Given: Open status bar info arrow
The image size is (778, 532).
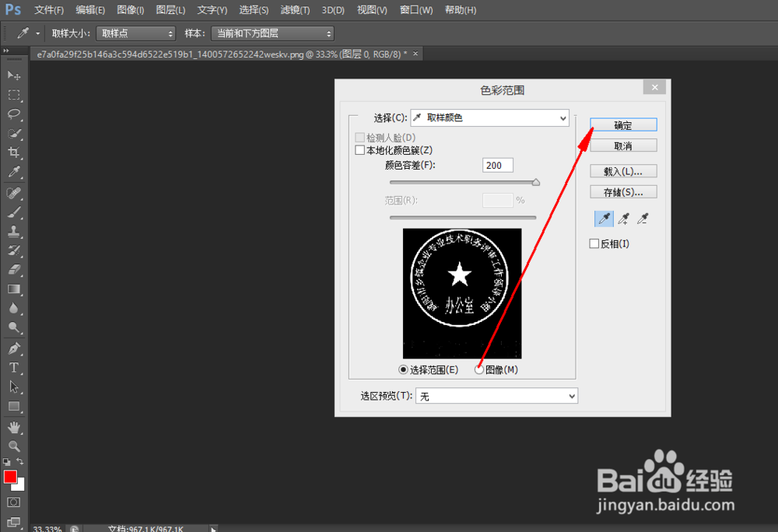Looking at the screenshot, I should point(213,529).
